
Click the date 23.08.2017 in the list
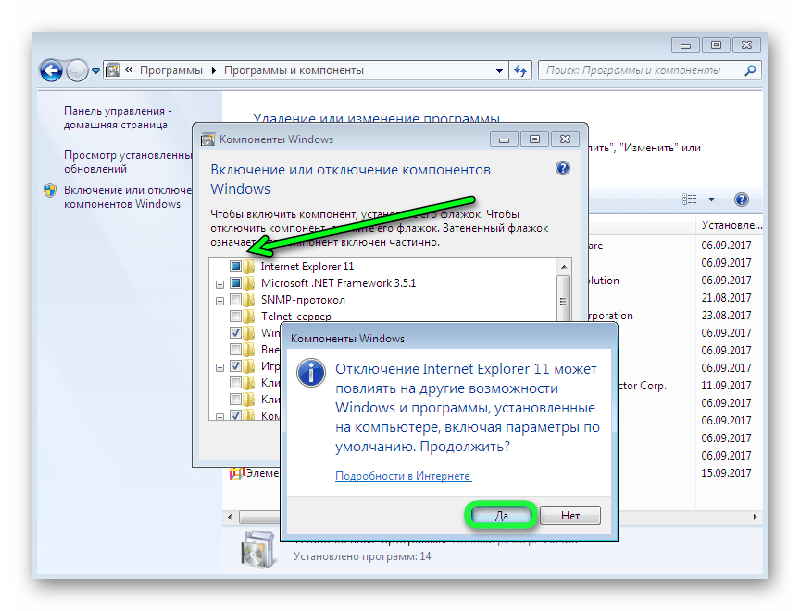tap(726, 315)
